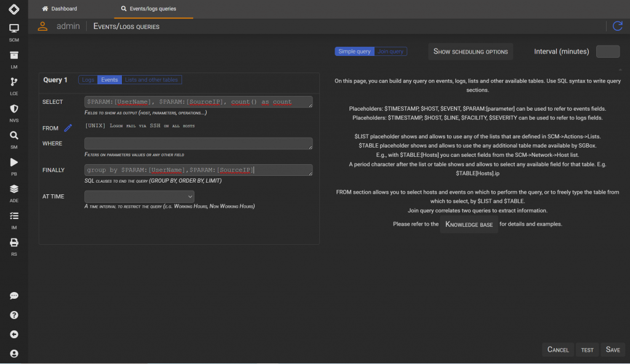
Task: Open the AT TIME interval dropdown
Action: click(x=139, y=197)
